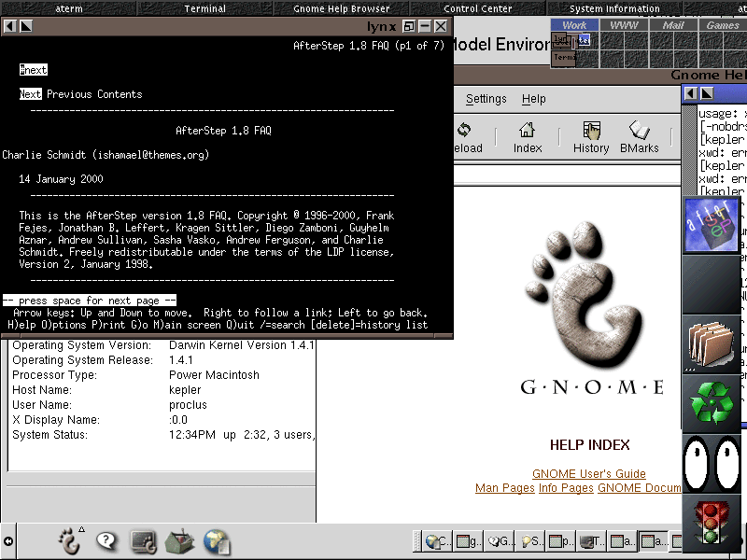Click the AfterStep logo wharf icon

tap(712, 225)
